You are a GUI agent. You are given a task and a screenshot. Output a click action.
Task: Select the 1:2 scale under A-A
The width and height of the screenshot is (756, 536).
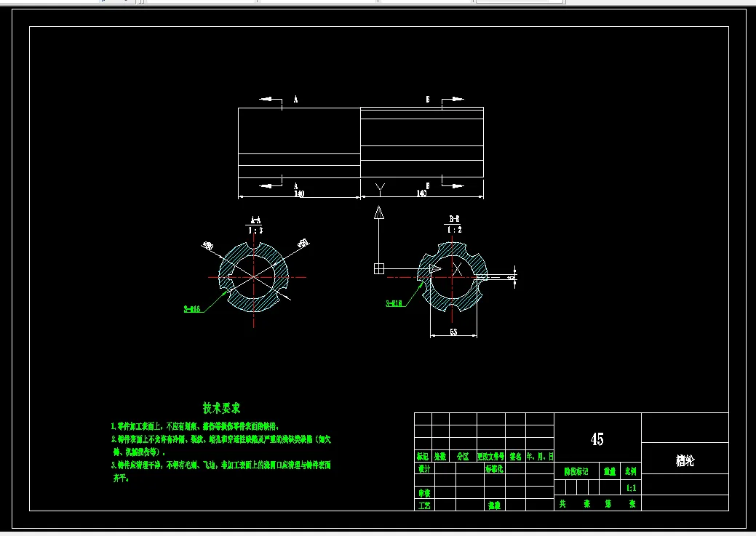point(255,231)
